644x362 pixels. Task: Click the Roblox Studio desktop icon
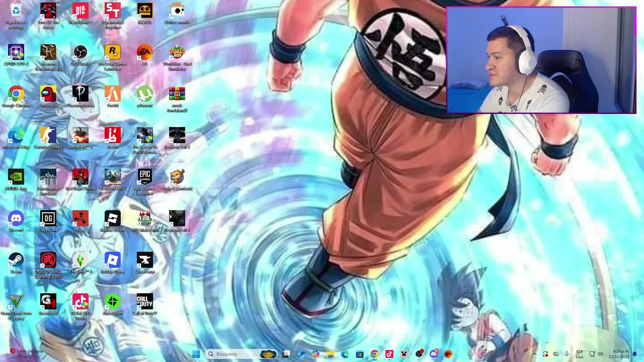pos(113,222)
